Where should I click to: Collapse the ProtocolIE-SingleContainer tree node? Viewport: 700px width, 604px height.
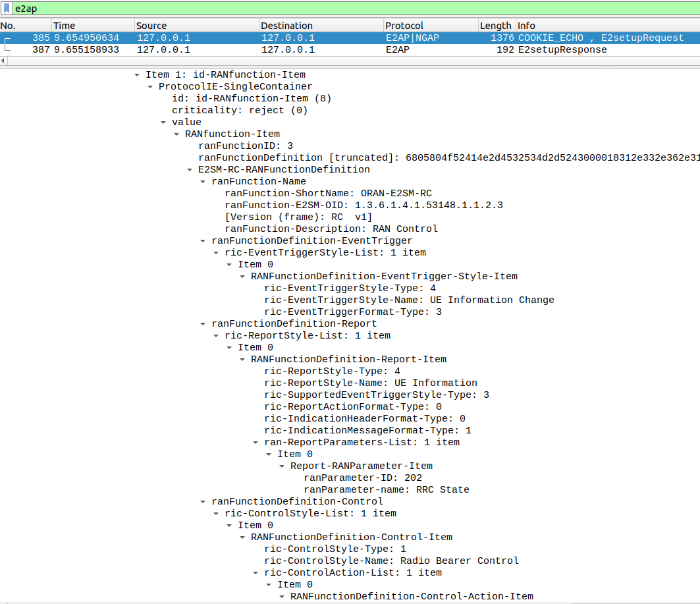click(x=149, y=86)
